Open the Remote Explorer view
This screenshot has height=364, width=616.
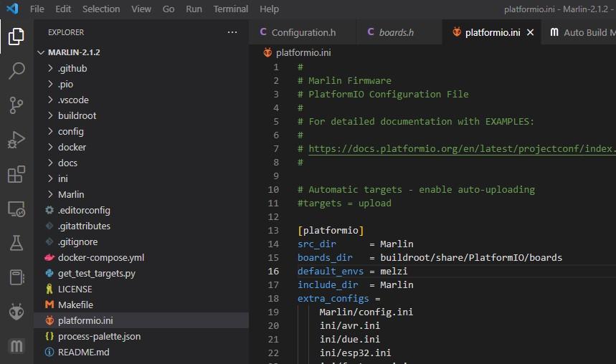[16, 210]
